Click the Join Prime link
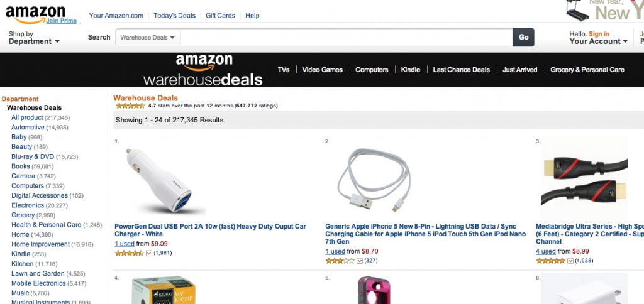644x304 pixels. [x=62, y=21]
